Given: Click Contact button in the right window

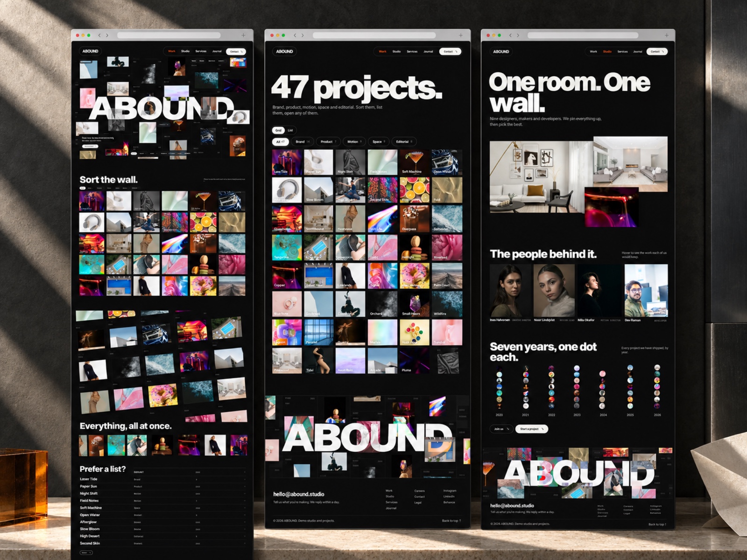Looking at the screenshot, I should pyautogui.click(x=657, y=51).
